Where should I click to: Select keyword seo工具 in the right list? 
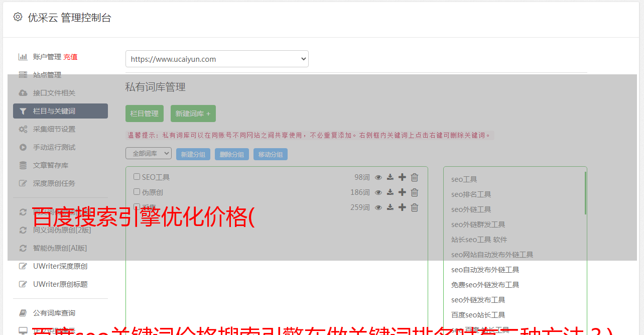tap(464, 179)
